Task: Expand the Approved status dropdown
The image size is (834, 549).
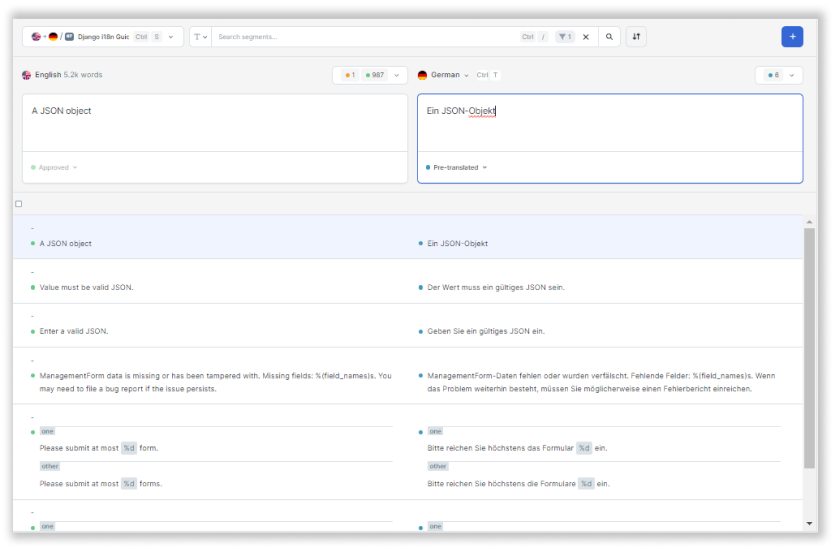Action: click(x=54, y=168)
